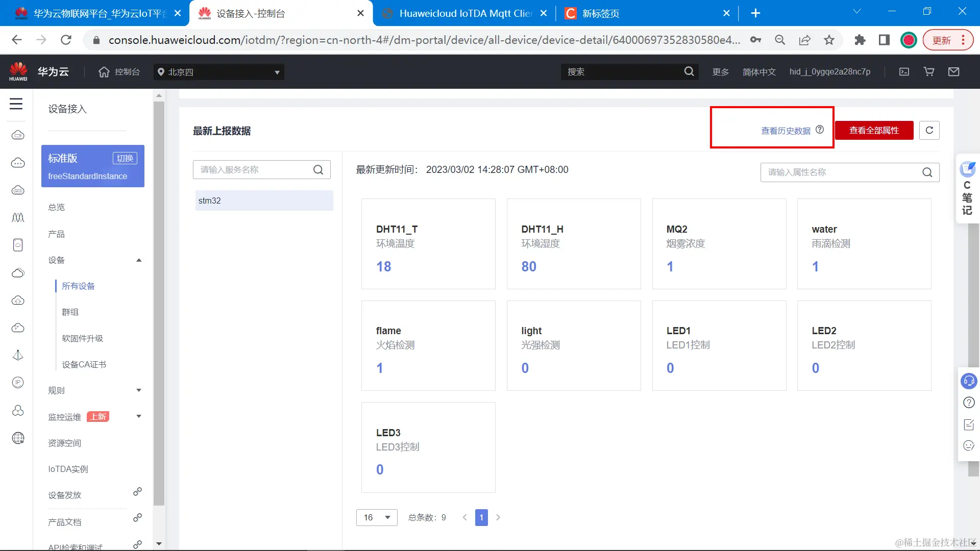
Task: Click the share page icon in address bar
Action: (x=804, y=40)
